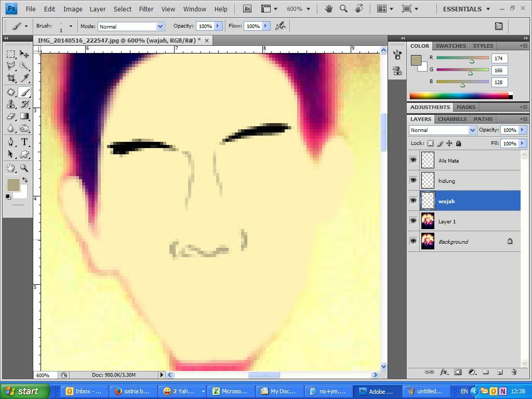The height and width of the screenshot is (399, 532).
Task: Launch Adobe Bridge from top bar
Action: pyautogui.click(x=247, y=9)
